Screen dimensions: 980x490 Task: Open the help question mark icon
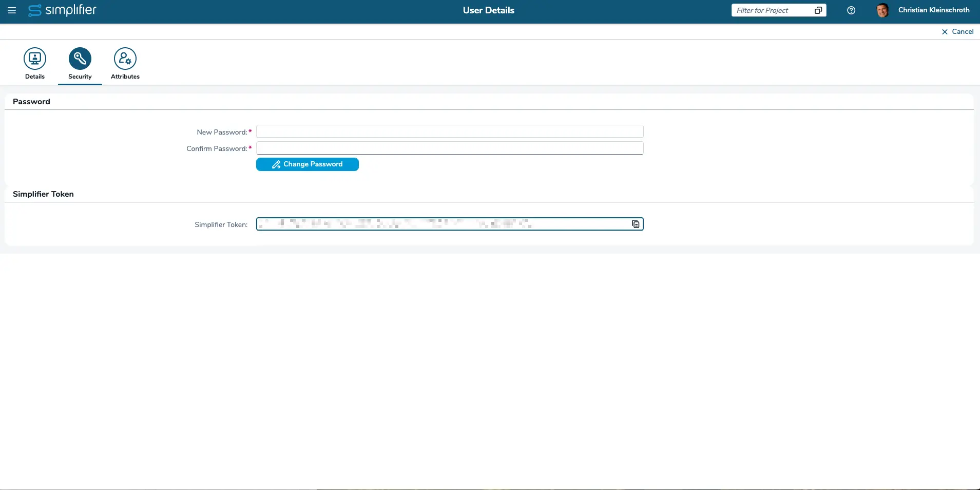pyautogui.click(x=851, y=10)
